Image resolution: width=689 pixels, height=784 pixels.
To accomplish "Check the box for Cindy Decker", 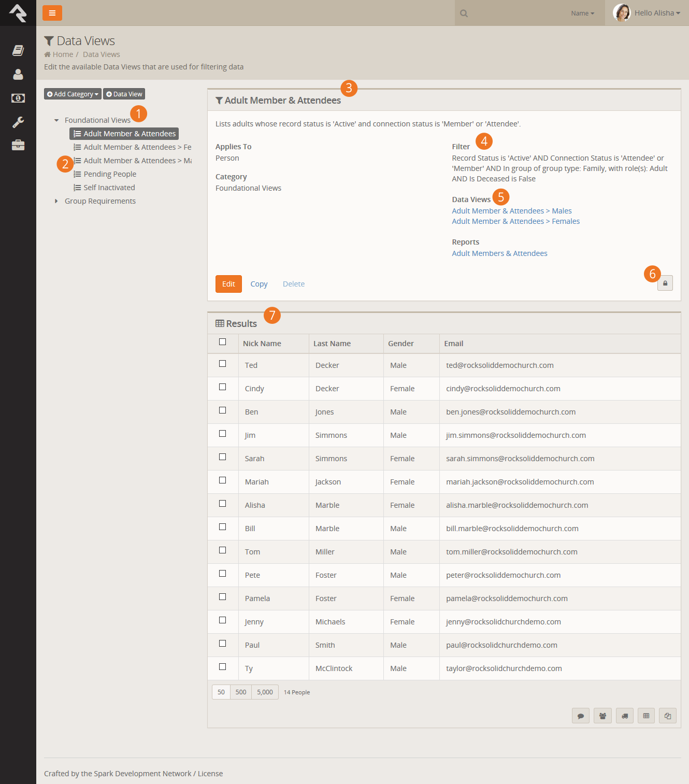I will coord(223,387).
